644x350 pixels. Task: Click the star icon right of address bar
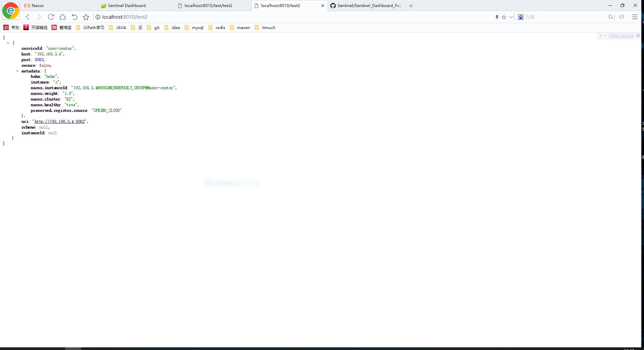click(504, 17)
